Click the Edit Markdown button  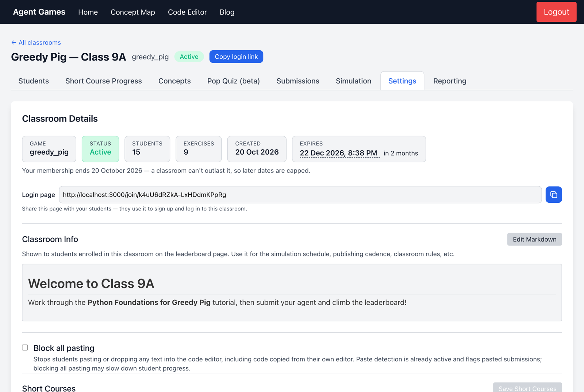(x=534, y=239)
